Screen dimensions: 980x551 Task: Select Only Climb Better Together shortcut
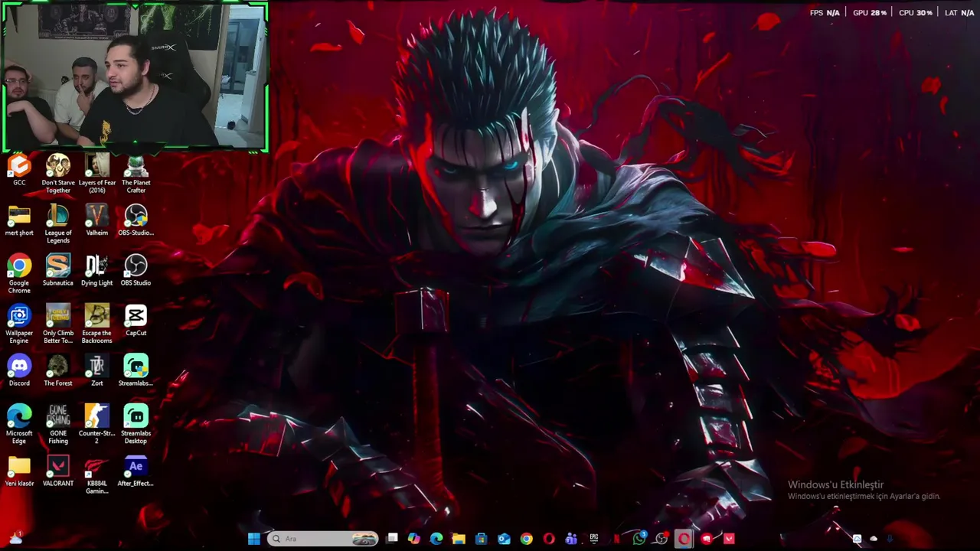[x=58, y=324]
